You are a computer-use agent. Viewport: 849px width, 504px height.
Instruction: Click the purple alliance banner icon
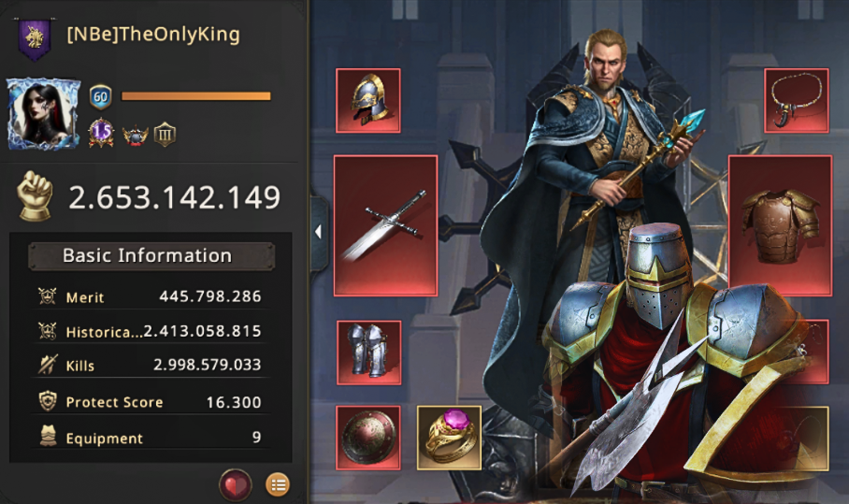click(x=35, y=38)
